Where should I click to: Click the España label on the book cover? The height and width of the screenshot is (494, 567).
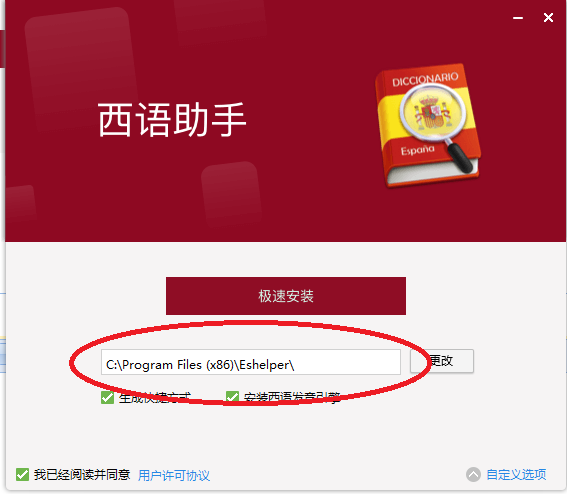pos(417,150)
